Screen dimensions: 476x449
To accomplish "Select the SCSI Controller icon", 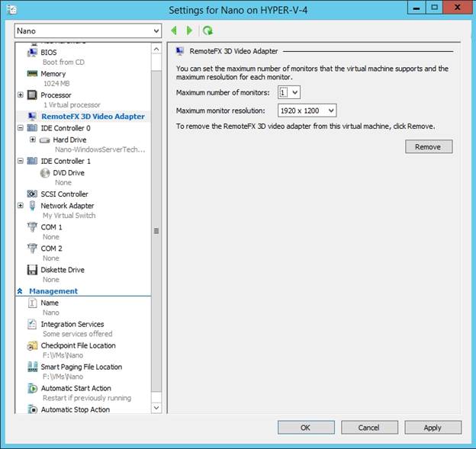I will click(x=32, y=194).
